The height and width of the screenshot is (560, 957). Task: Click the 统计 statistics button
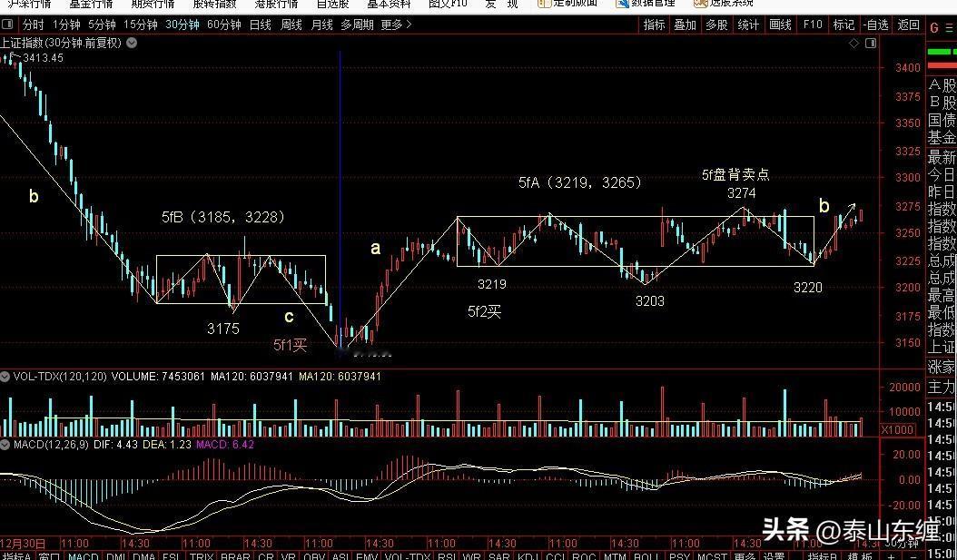pos(748,25)
